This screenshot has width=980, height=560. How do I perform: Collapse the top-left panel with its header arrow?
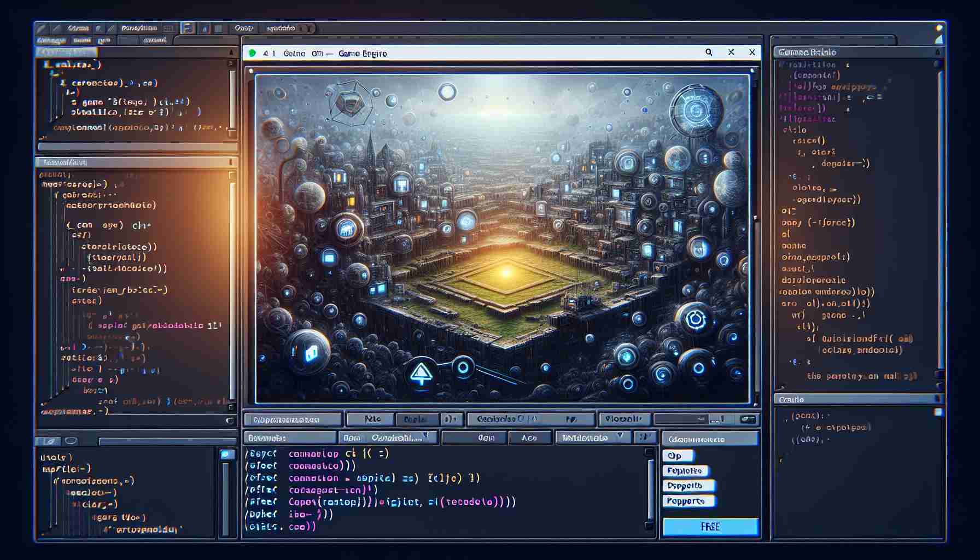231,52
